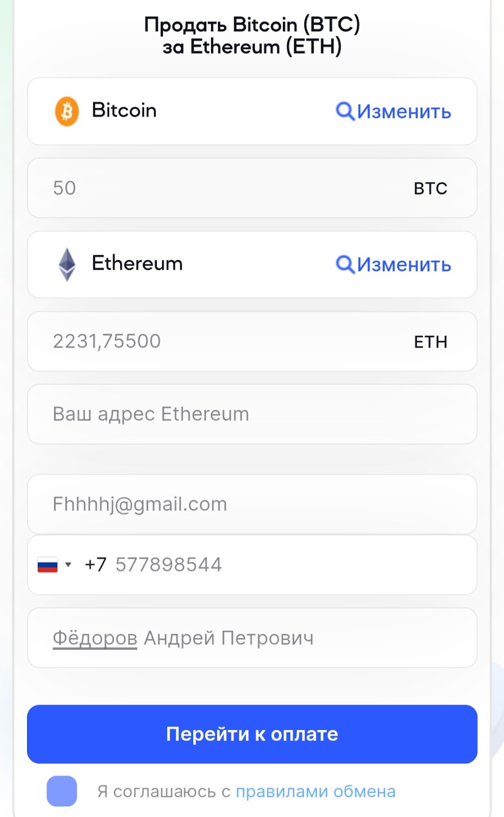Focus the BTC amount field showing 50

(252, 188)
